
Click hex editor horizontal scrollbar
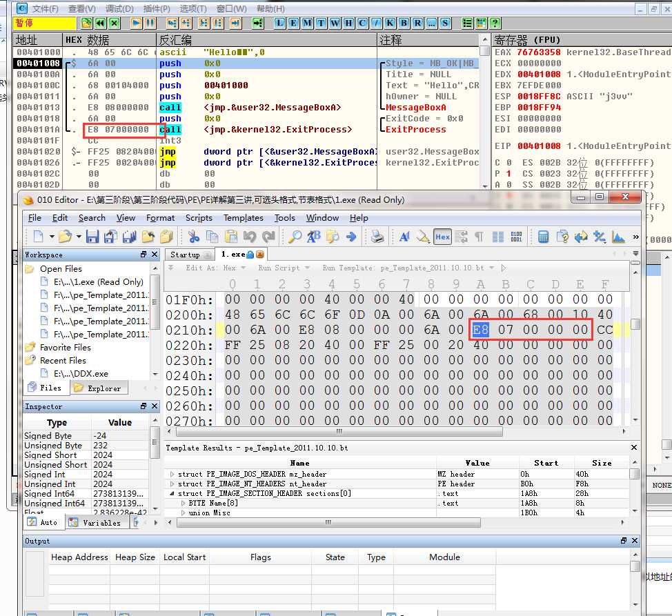coord(339,431)
